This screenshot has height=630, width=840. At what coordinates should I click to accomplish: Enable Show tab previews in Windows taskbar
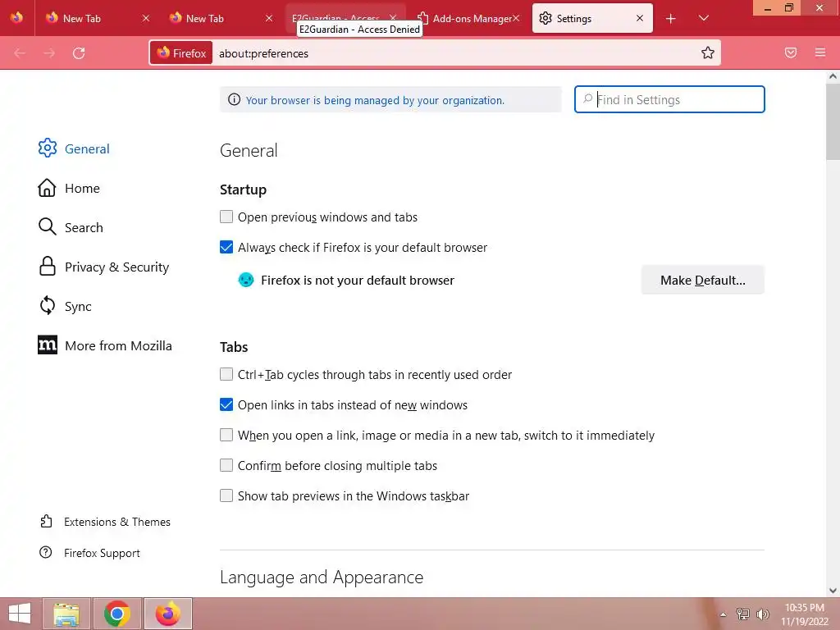(x=226, y=495)
